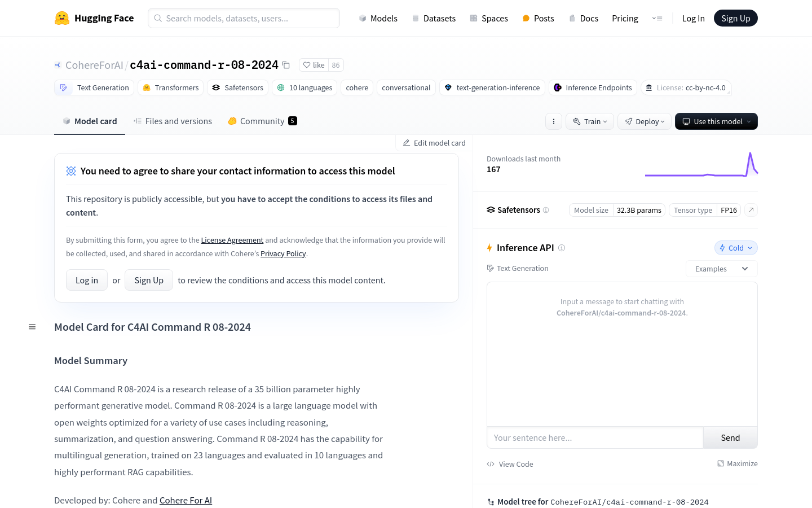812x508 pixels.
Task: Click the header Sign Up button
Action: (735, 18)
